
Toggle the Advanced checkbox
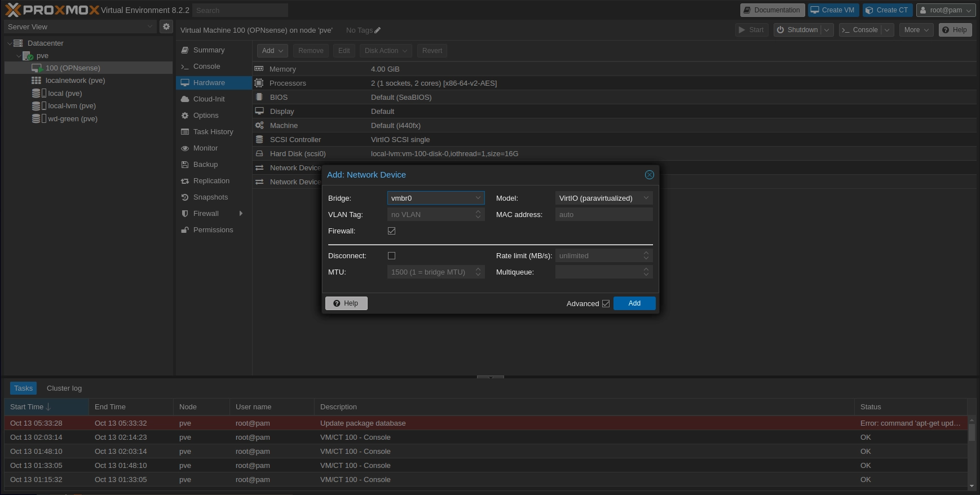(606, 303)
